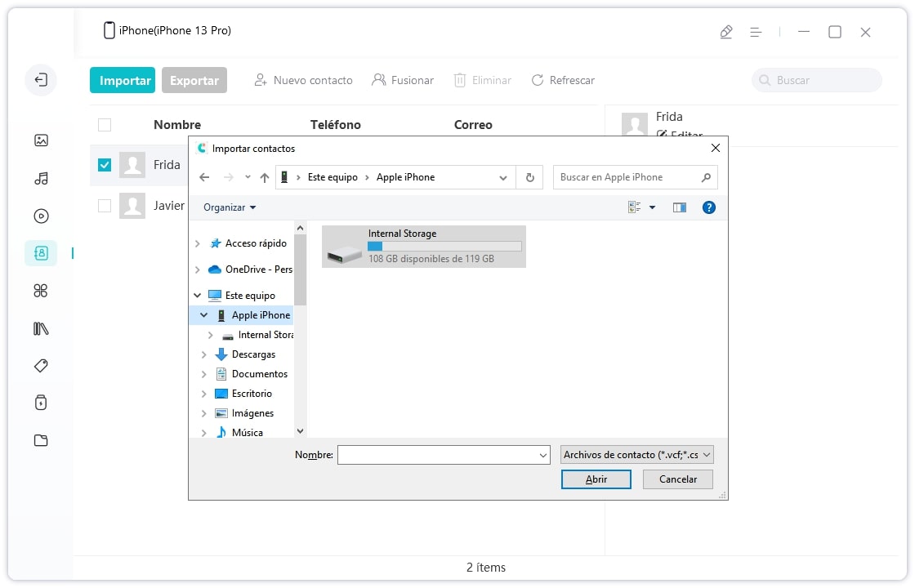Select Documentos in the folder tree

tap(259, 374)
